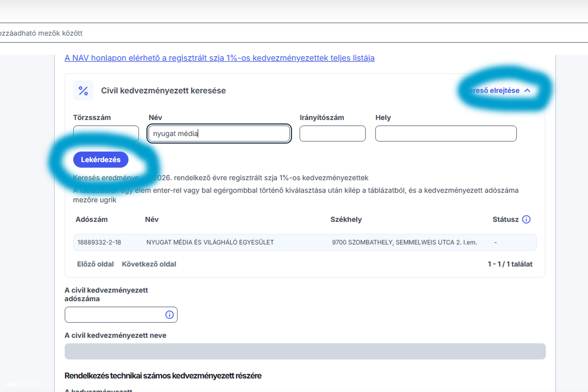Click the percent icon beside Civil kedvezményezett keresése
Screen dimensions: 588x392
pos(83,91)
